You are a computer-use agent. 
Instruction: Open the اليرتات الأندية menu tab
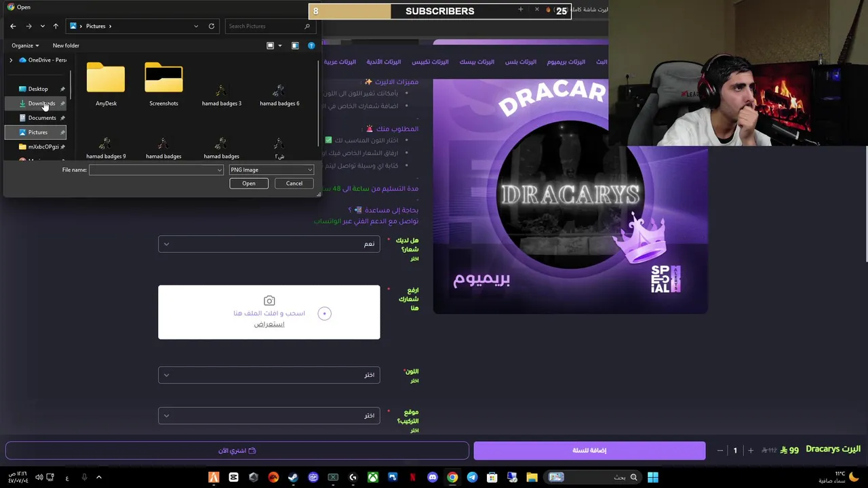pos(384,62)
